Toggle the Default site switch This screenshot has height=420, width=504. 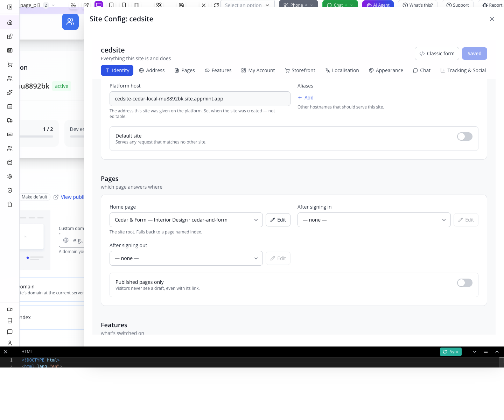465,136
